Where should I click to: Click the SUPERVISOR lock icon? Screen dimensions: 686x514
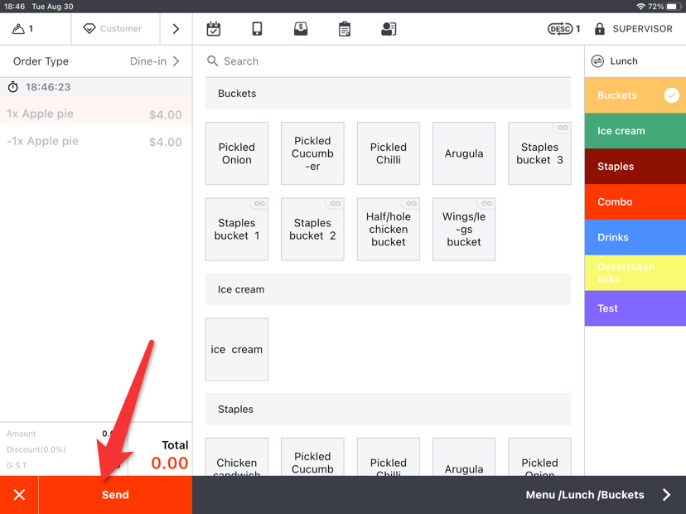600,29
